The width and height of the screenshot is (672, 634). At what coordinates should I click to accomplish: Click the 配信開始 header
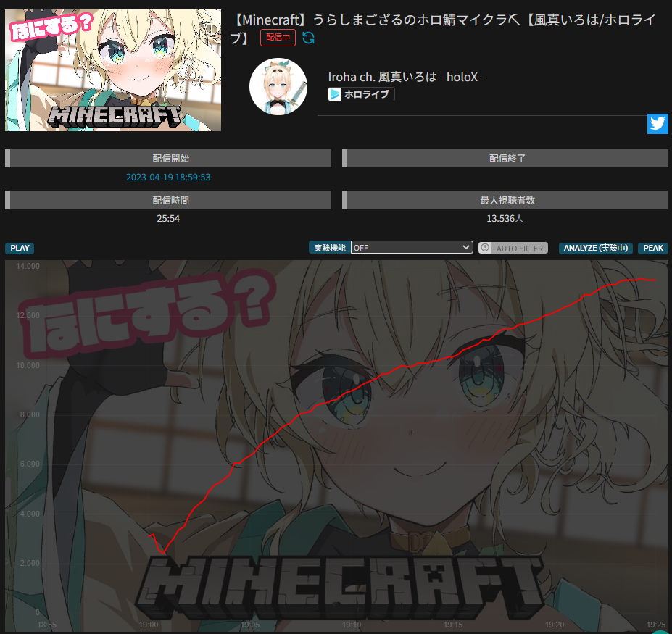coord(168,159)
